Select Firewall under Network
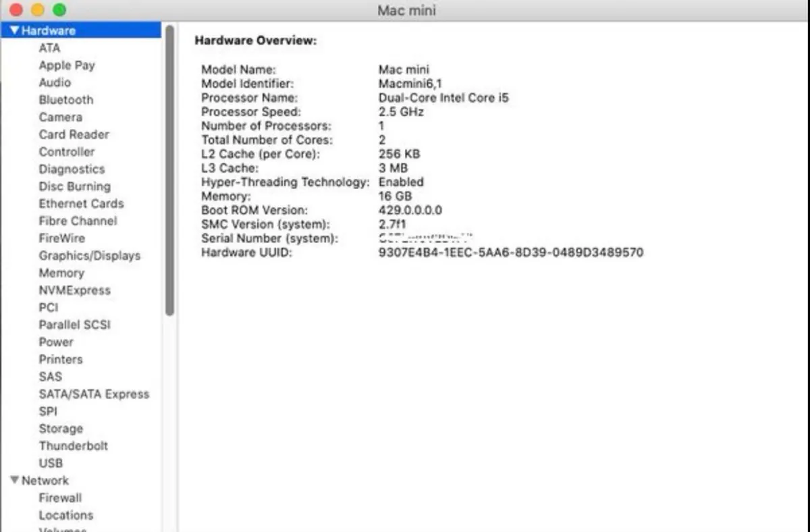 pos(60,498)
